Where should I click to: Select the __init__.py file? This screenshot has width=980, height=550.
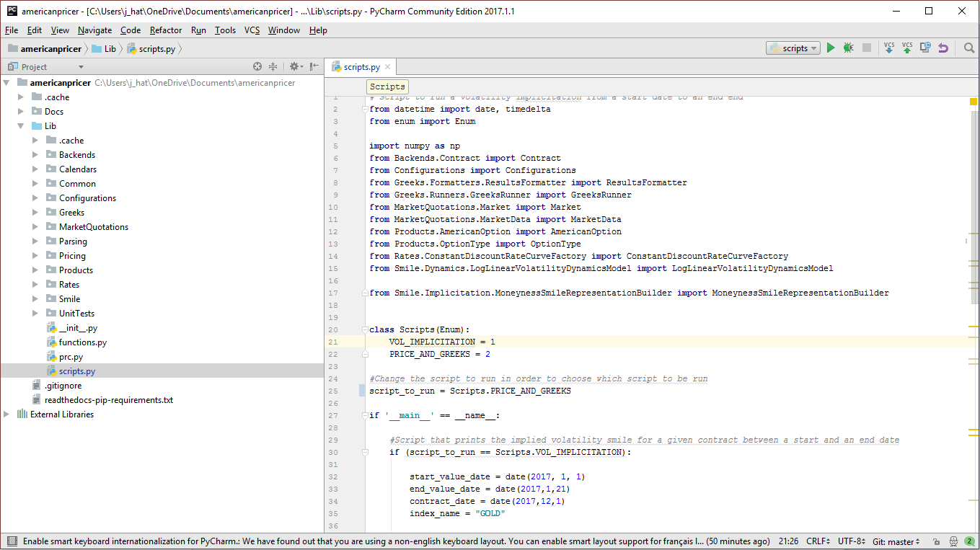78,328
